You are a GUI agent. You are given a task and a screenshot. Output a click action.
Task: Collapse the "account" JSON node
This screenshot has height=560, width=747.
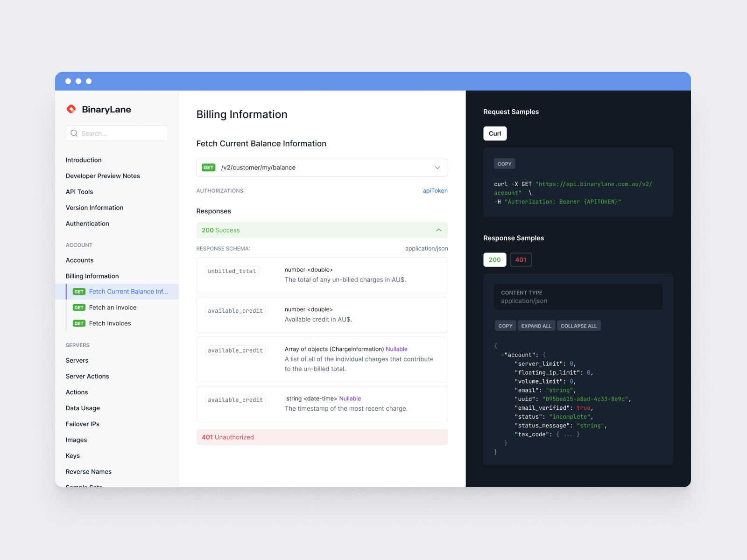pyautogui.click(x=503, y=355)
